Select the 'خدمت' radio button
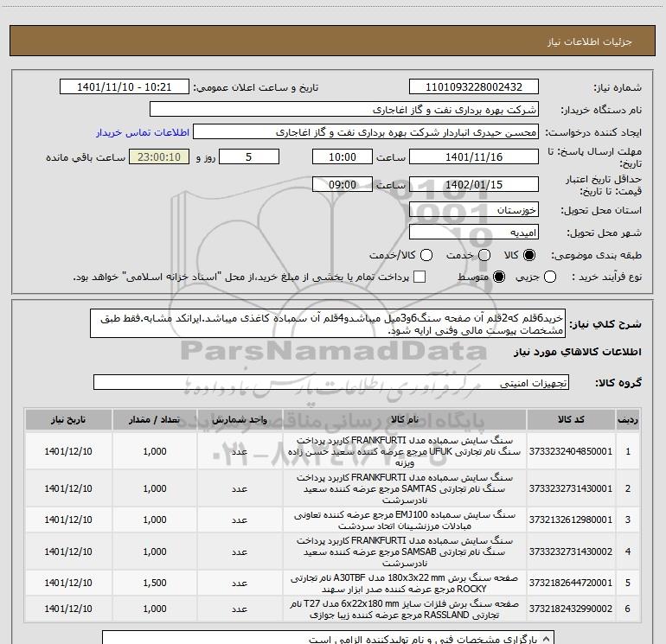 tap(484, 255)
